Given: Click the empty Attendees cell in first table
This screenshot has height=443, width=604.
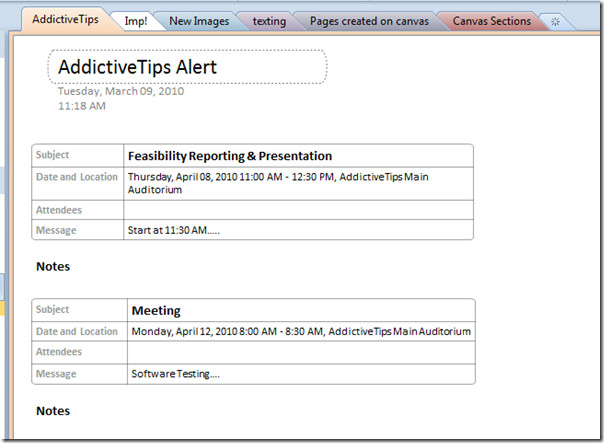Looking at the screenshot, I should click(299, 210).
